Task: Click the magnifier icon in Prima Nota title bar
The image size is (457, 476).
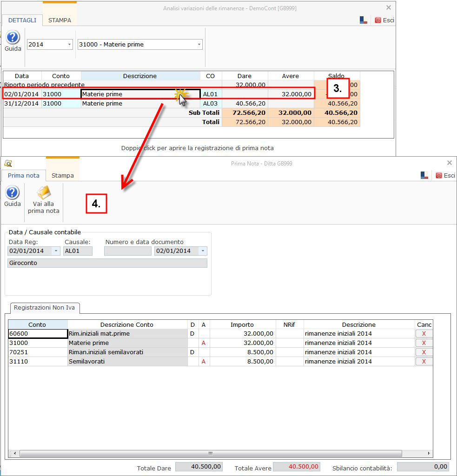Action: pyautogui.click(x=8, y=163)
